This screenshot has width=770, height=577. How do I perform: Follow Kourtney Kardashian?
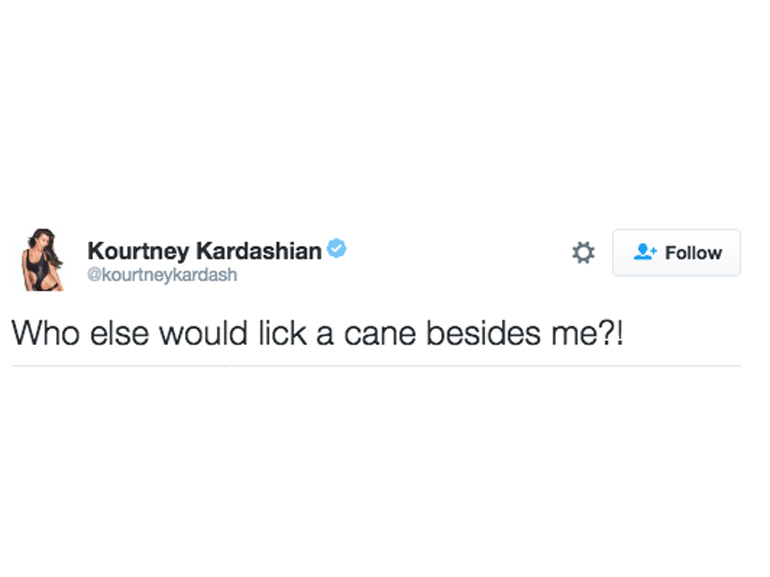pos(676,253)
